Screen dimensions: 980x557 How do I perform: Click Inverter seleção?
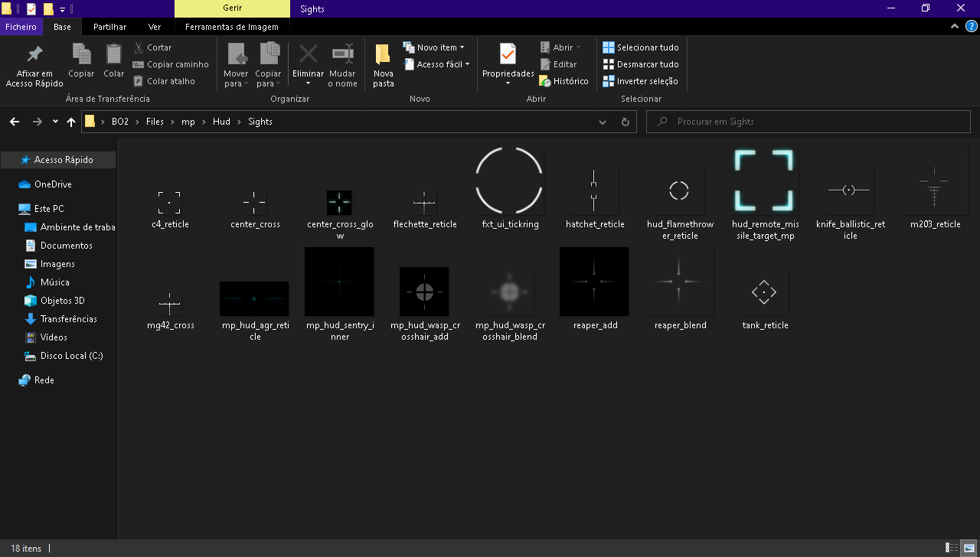point(640,81)
